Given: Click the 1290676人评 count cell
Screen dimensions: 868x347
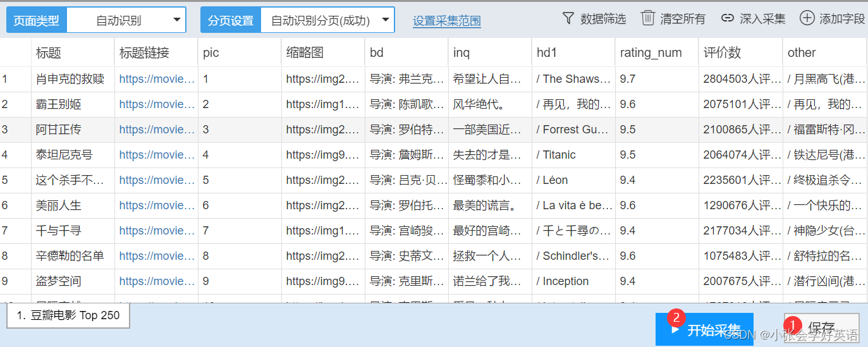Looking at the screenshot, I should 740,205.
